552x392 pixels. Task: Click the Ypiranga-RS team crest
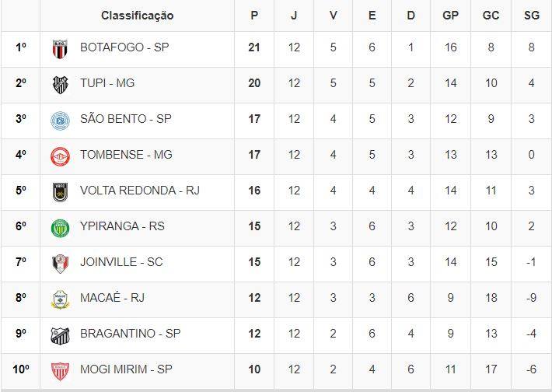coord(60,227)
